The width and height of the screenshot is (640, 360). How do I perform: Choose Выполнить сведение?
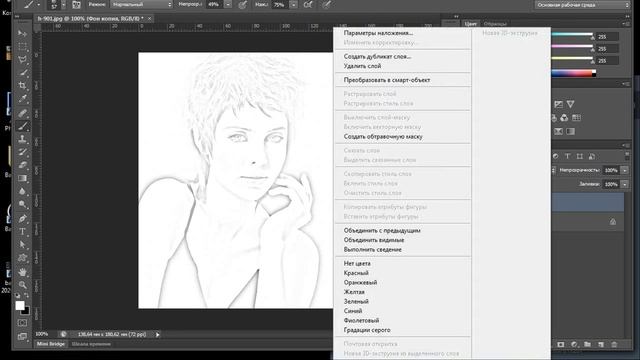tap(372, 249)
